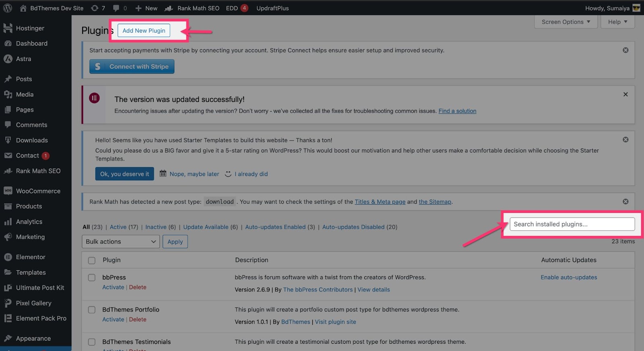Click the Analytics bar chart icon

[x=8, y=221]
